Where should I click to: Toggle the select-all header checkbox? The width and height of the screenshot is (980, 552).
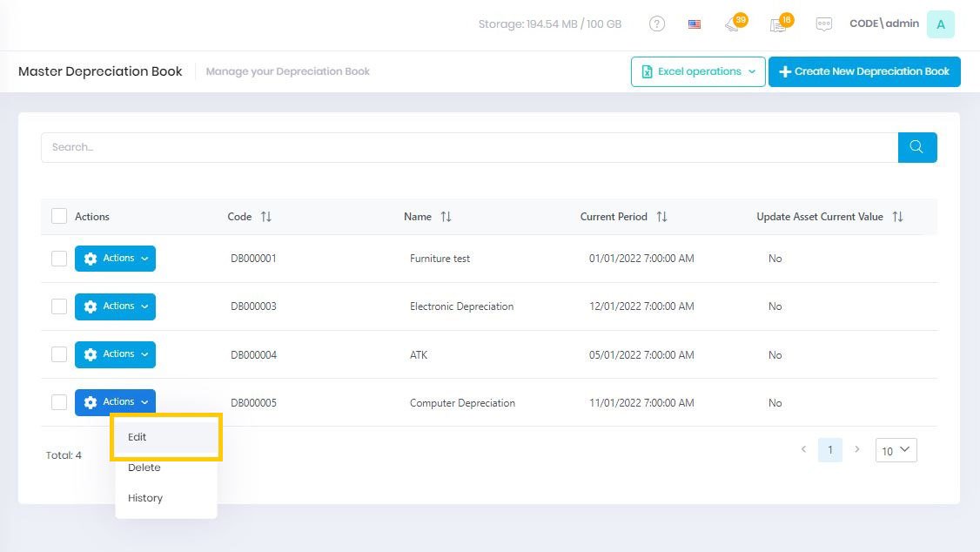pos(59,216)
